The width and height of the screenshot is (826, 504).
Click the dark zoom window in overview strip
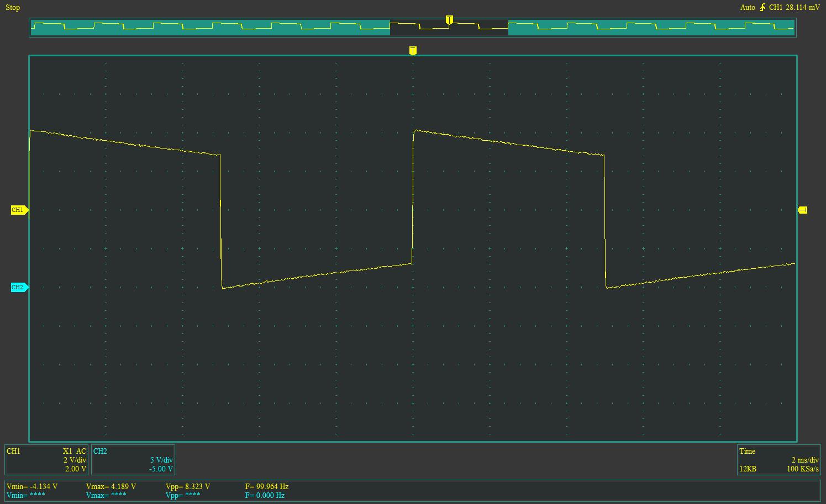[x=449, y=28]
